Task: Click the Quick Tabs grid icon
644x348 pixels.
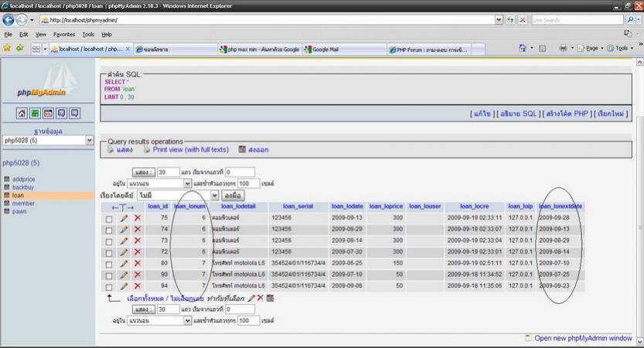Action: [36, 49]
